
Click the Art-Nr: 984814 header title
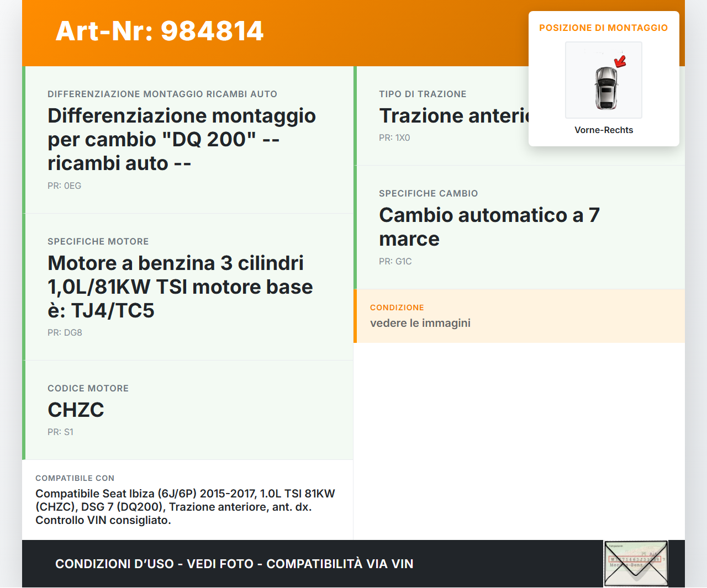[160, 31]
